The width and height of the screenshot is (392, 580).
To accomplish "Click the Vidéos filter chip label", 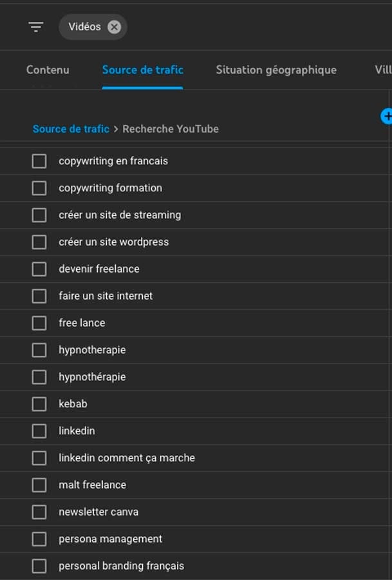I will pos(84,27).
